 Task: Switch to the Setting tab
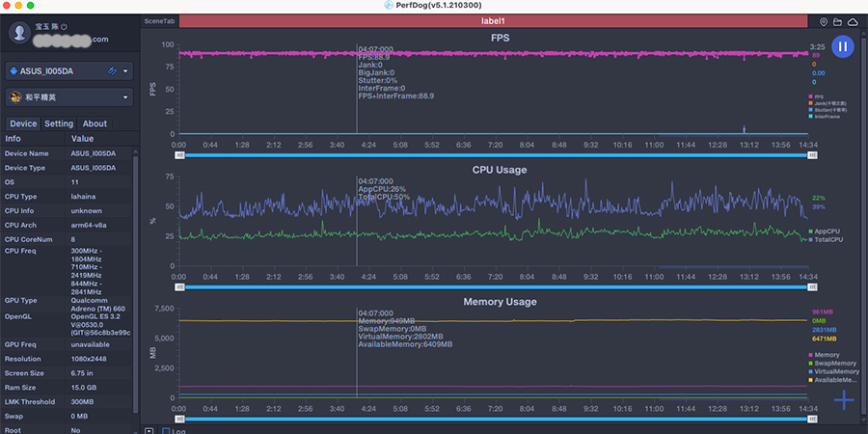59,123
